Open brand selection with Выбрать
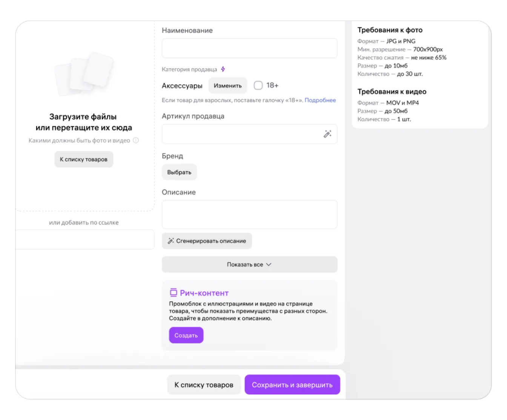 (x=179, y=172)
